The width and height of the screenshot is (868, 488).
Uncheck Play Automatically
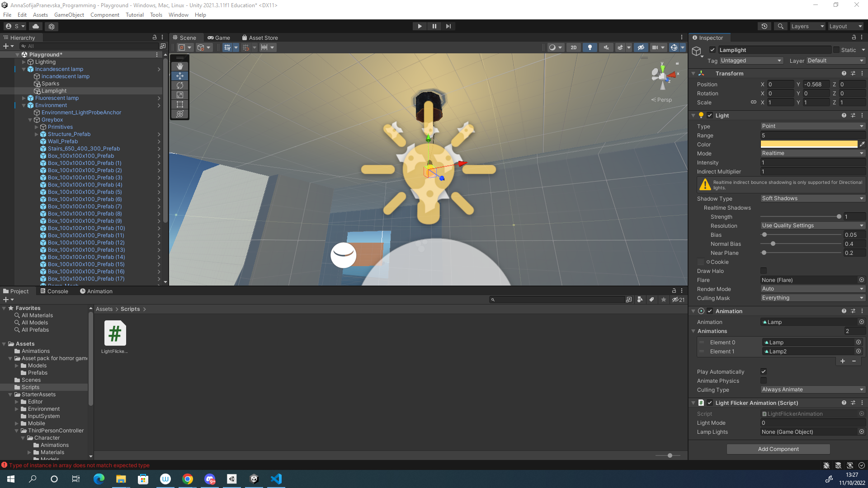763,371
